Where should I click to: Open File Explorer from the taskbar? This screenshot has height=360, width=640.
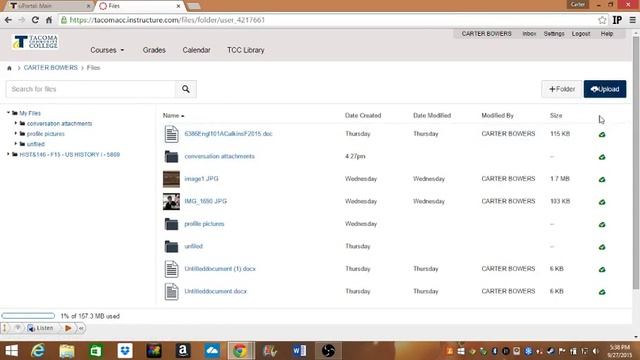click(67, 351)
